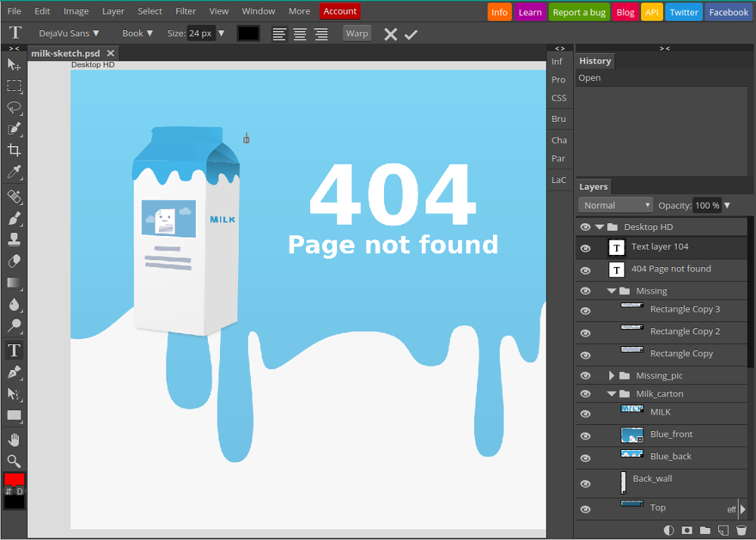Screen dimensions: 756x540
Task: Hide the Blue_front layer
Action: (585, 436)
